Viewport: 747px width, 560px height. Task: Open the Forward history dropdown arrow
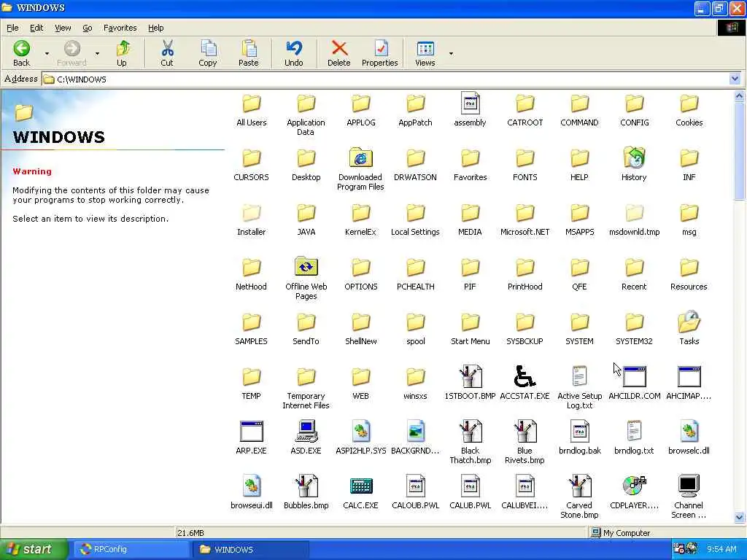[97, 53]
